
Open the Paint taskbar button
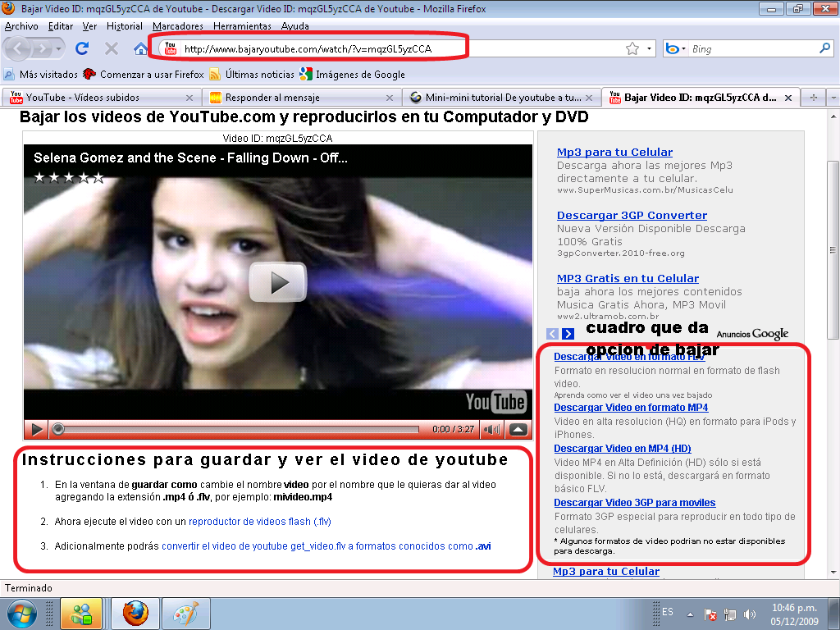[x=185, y=614]
